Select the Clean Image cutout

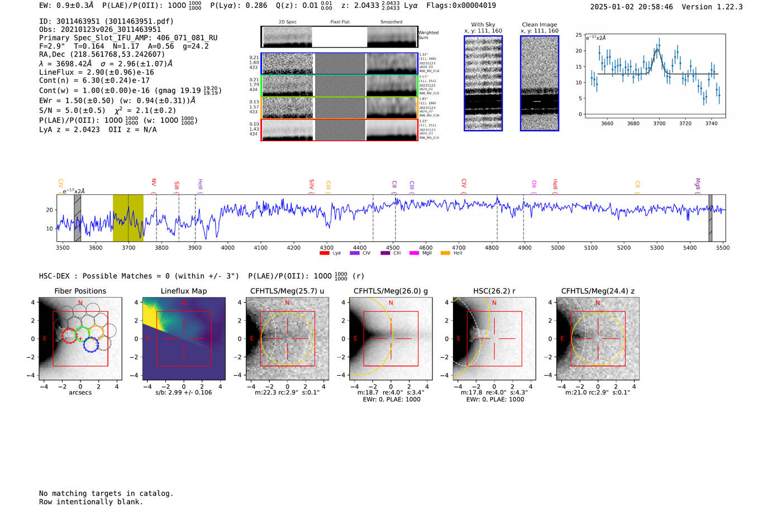pos(540,83)
